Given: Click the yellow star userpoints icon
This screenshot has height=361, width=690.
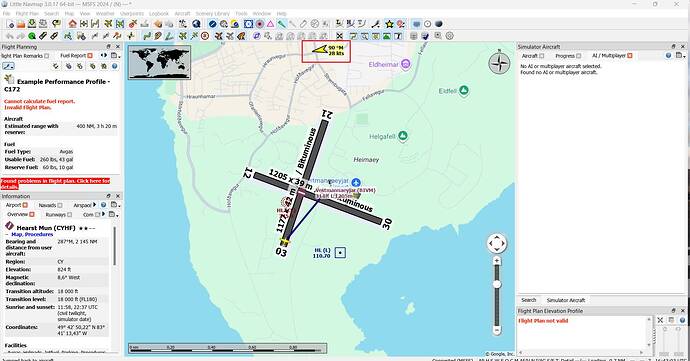Looking at the screenshot, I should pyautogui.click(x=389, y=24).
